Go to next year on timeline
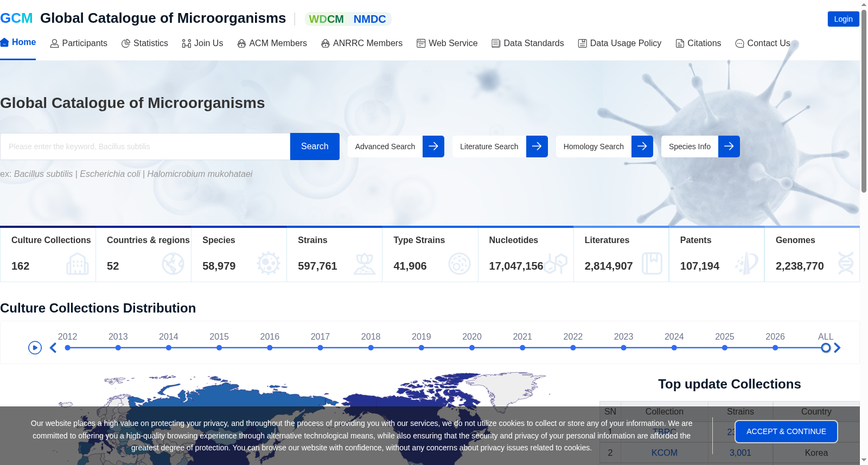 [x=837, y=348]
